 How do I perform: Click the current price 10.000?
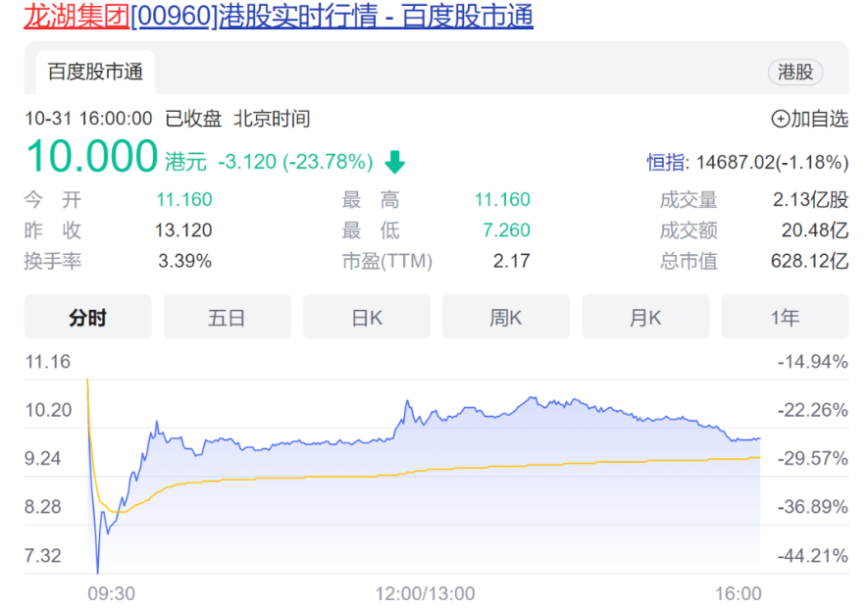[x=92, y=157]
